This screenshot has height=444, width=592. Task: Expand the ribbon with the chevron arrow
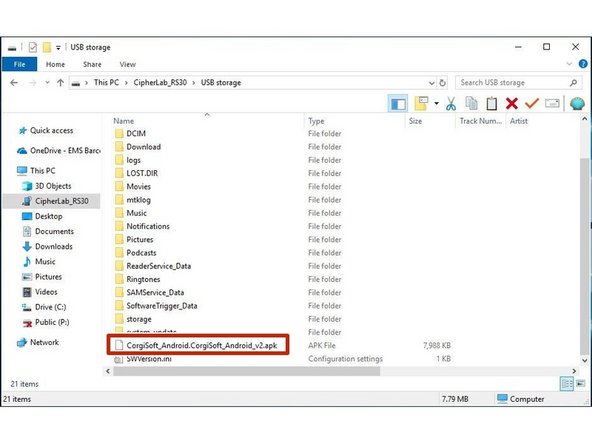tap(569, 64)
